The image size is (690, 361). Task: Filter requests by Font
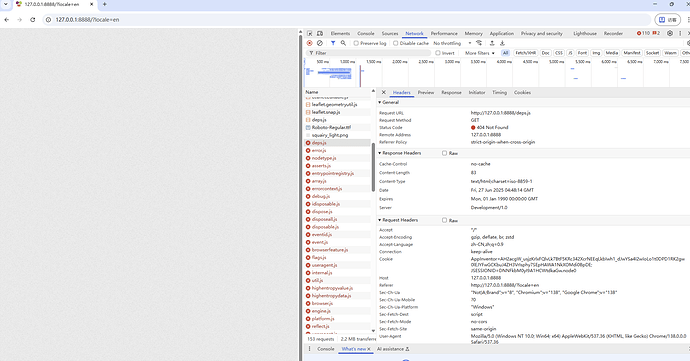pyautogui.click(x=582, y=53)
